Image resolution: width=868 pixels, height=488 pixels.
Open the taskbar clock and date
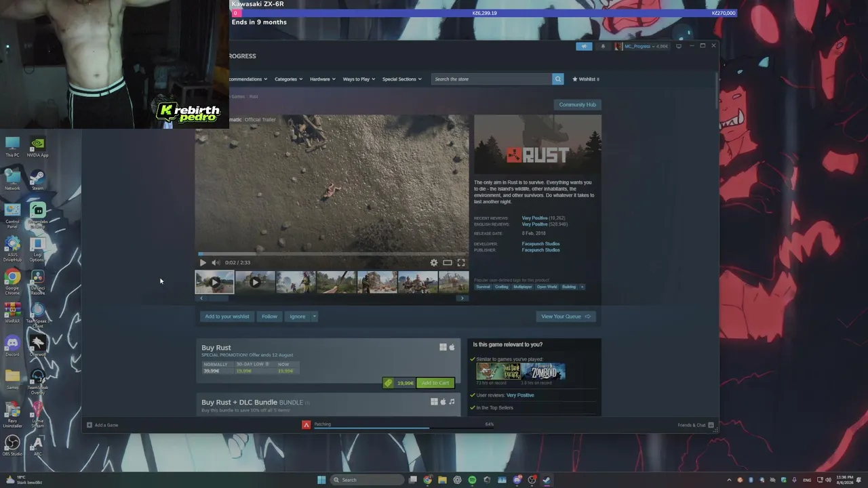[x=845, y=480]
